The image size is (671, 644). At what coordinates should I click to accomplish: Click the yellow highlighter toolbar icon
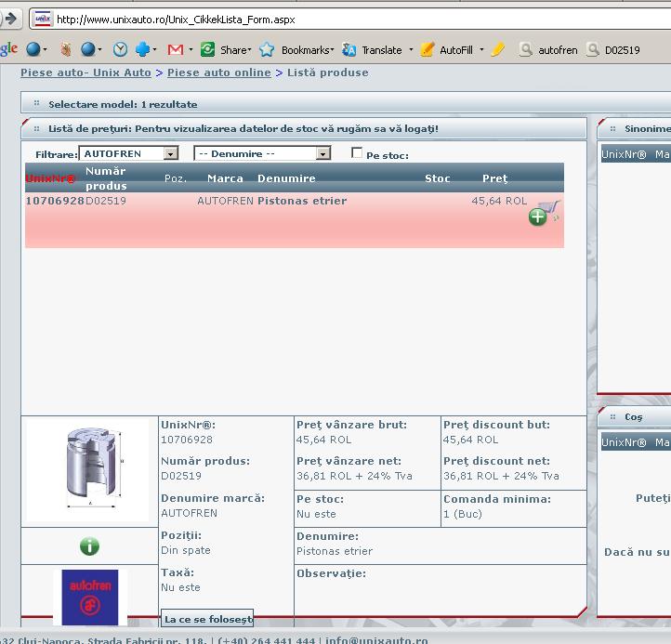(498, 49)
